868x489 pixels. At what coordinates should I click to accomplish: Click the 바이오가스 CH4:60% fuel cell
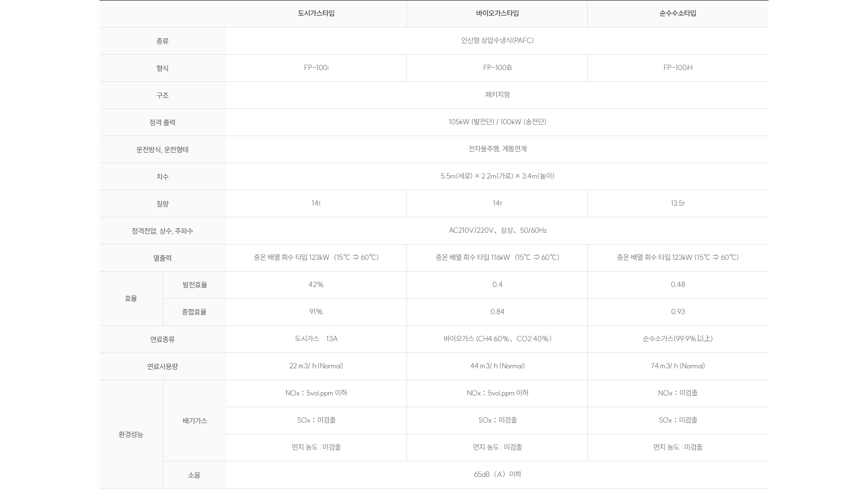[x=497, y=339]
